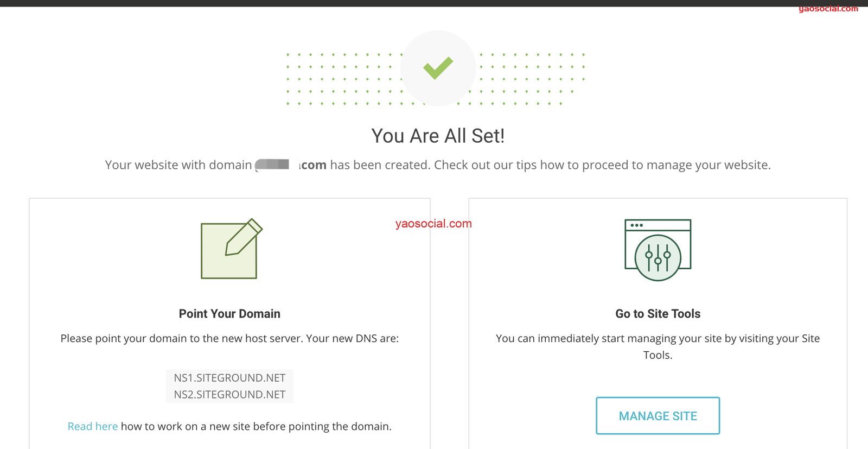Click the green success checkmark icon
Screen dimensions: 868x449
pyautogui.click(x=438, y=68)
